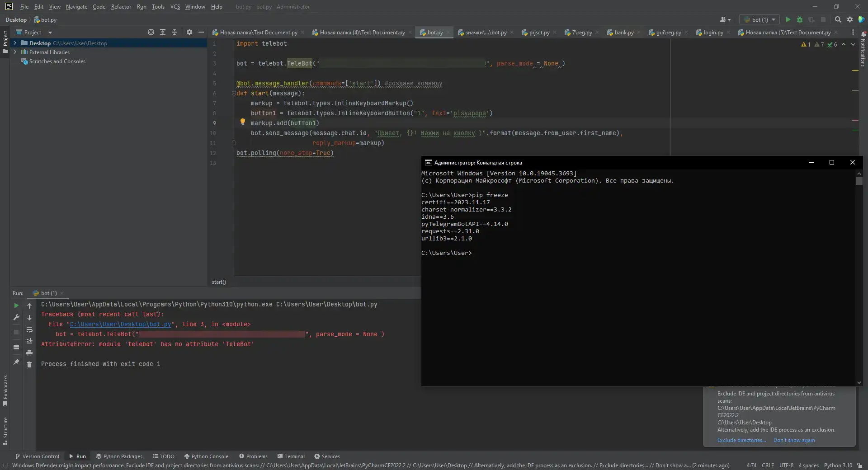Open Search Everywhere magnifier icon
The width and height of the screenshot is (868, 470).
click(838, 19)
